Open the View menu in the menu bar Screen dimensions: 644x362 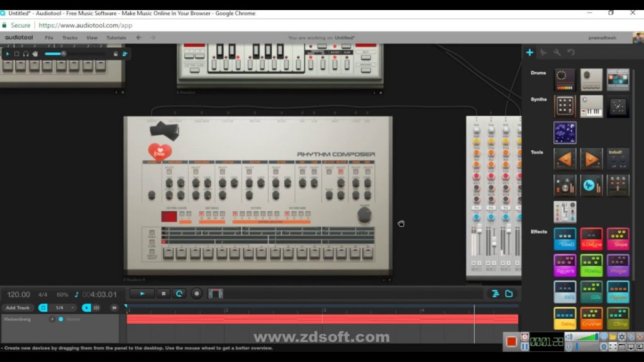click(92, 37)
